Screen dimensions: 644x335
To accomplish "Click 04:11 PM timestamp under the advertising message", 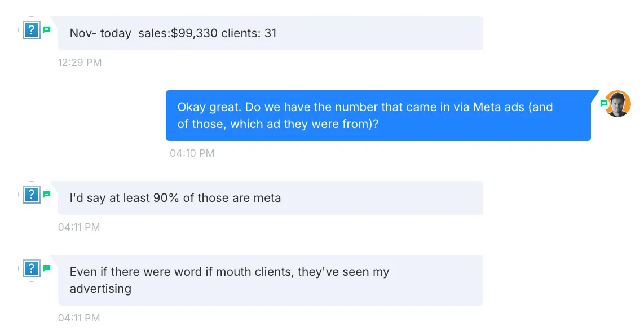I will click(x=78, y=318).
